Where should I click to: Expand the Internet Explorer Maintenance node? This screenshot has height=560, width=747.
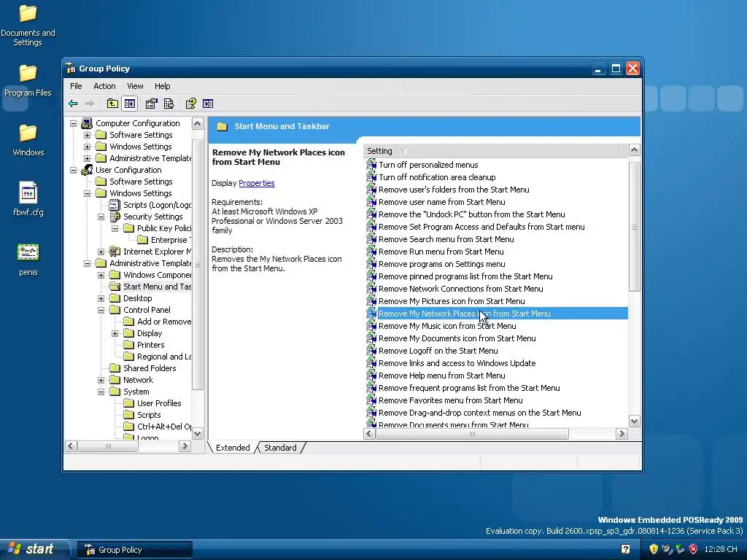coord(101,252)
